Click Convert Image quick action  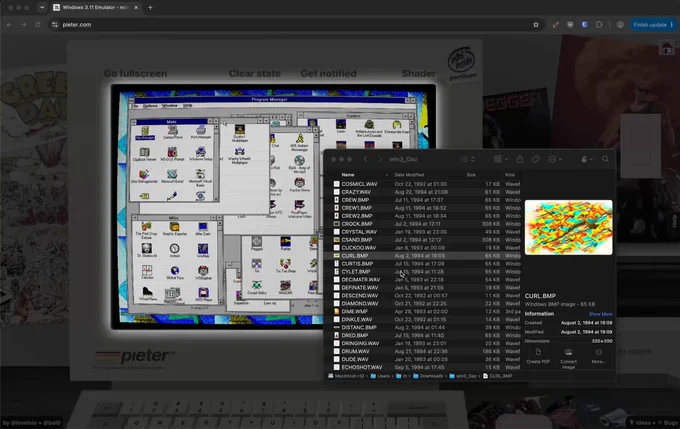click(569, 358)
